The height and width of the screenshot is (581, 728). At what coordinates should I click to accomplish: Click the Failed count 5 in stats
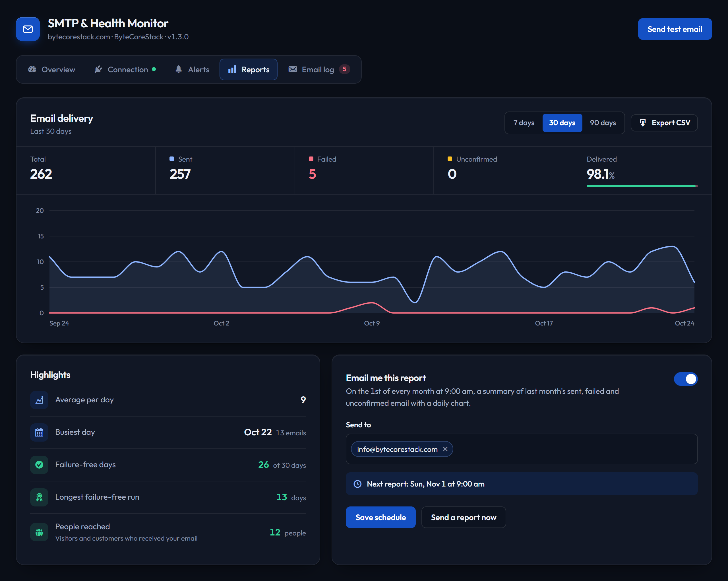coord(312,174)
